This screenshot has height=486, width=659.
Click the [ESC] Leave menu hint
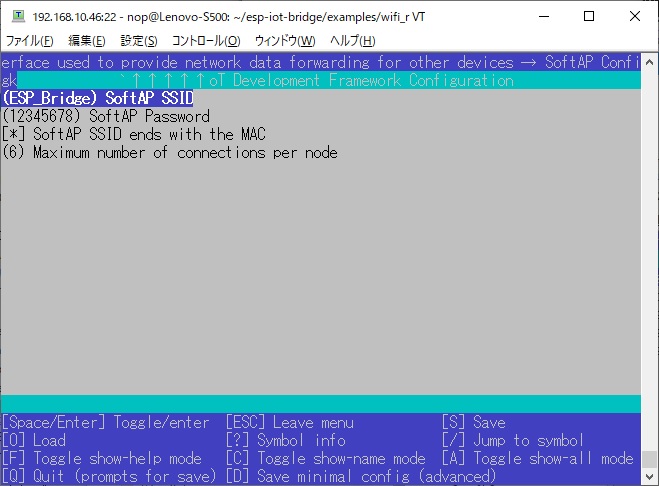point(290,422)
